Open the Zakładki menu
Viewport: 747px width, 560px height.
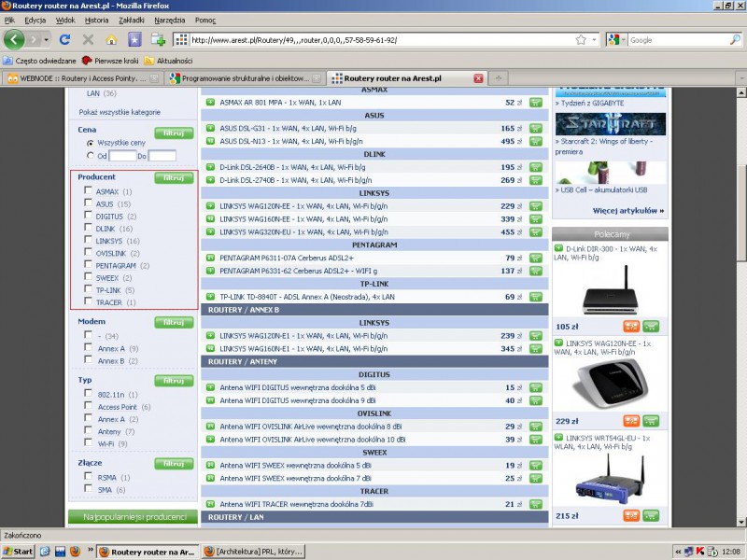[x=132, y=20]
